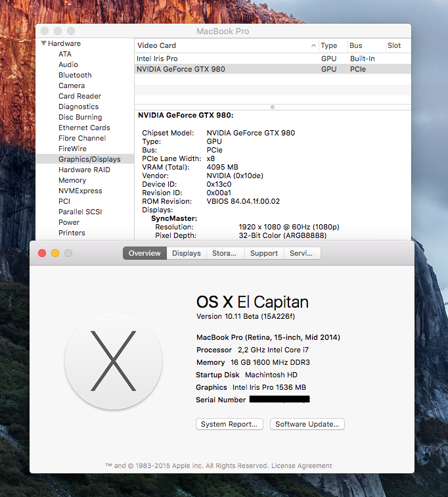Minimize the About This Mac window
The width and height of the screenshot is (448, 497).
pos(55,253)
